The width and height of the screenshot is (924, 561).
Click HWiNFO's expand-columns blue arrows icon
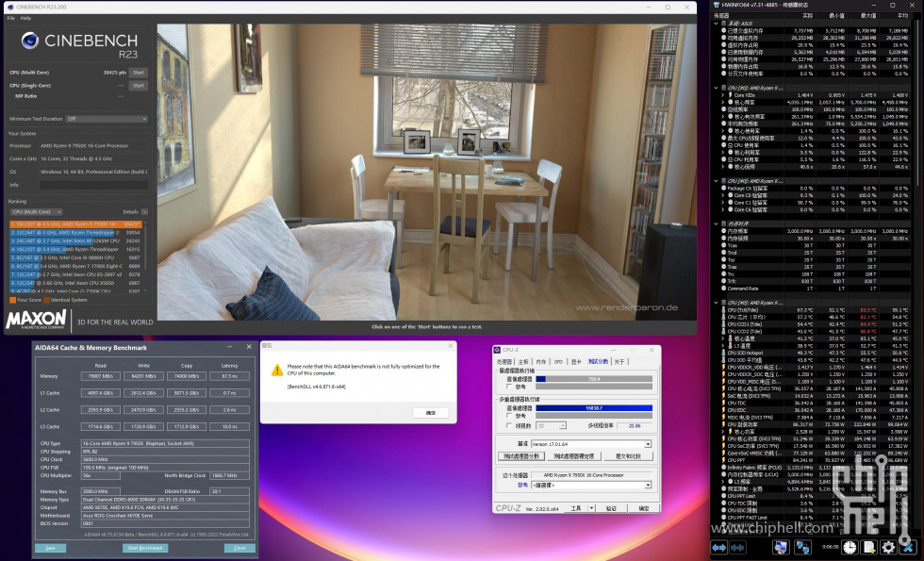[x=719, y=548]
